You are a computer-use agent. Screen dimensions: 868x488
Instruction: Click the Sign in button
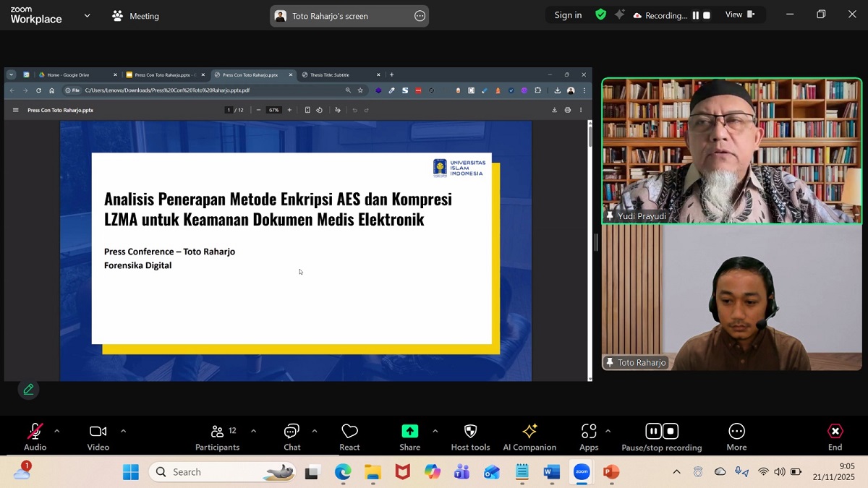tap(567, 14)
